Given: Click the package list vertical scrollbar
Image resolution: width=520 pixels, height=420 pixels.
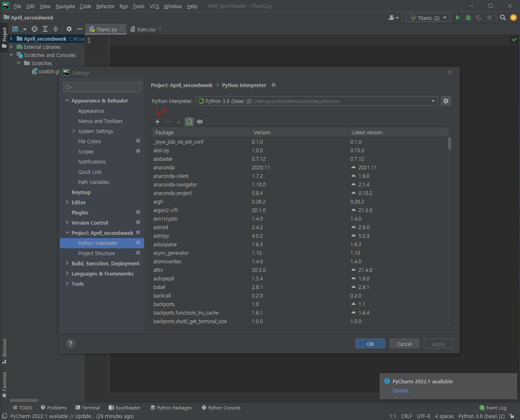Looking at the screenshot, I should click(x=450, y=143).
